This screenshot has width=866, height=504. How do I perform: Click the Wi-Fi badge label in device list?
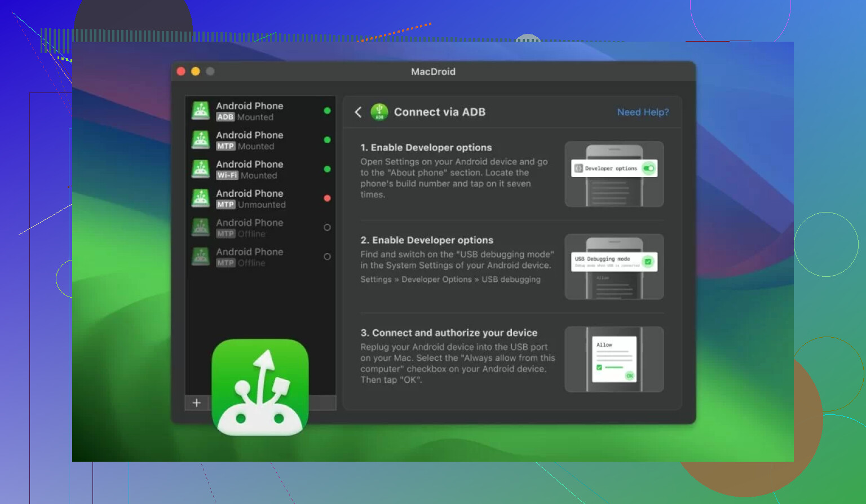227,175
